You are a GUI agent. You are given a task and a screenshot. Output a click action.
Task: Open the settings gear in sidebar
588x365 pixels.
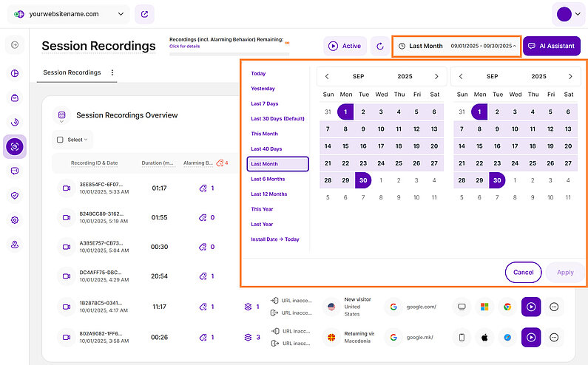tap(15, 220)
